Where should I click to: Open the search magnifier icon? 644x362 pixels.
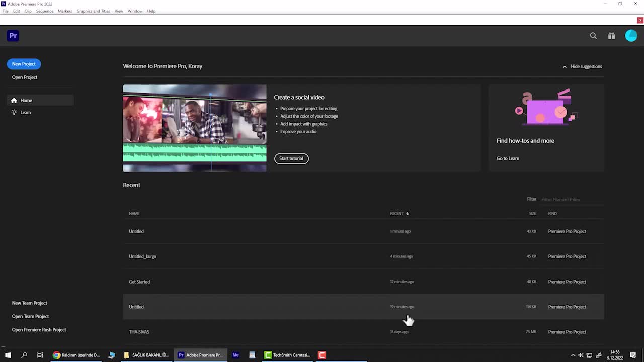point(593,36)
